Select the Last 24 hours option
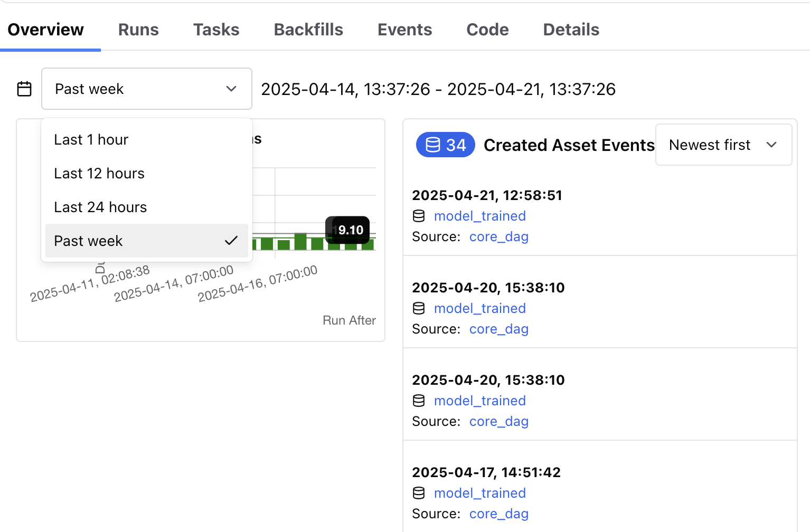810x532 pixels. (x=147, y=207)
